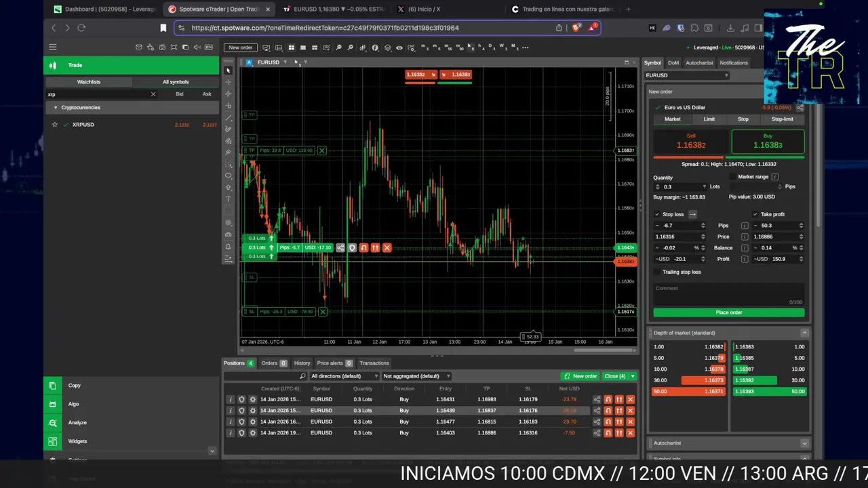Open the Close (4) dropdown arrow
This screenshot has width=868, height=488.
pos(633,376)
